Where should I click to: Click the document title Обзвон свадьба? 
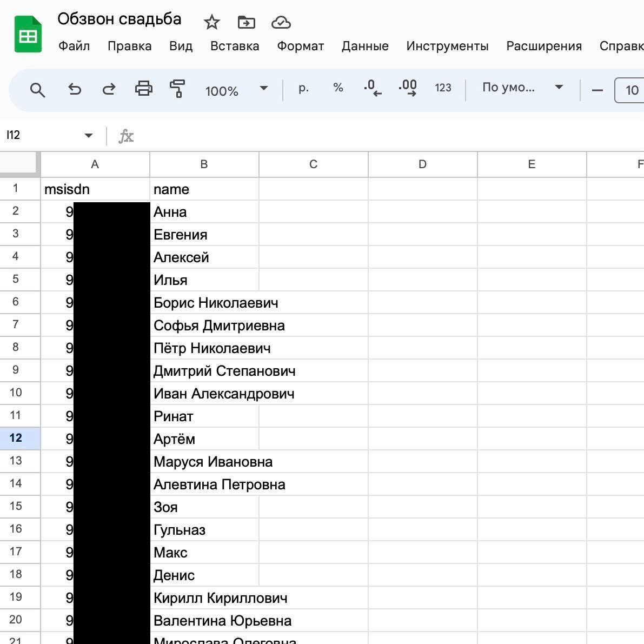pos(119,19)
